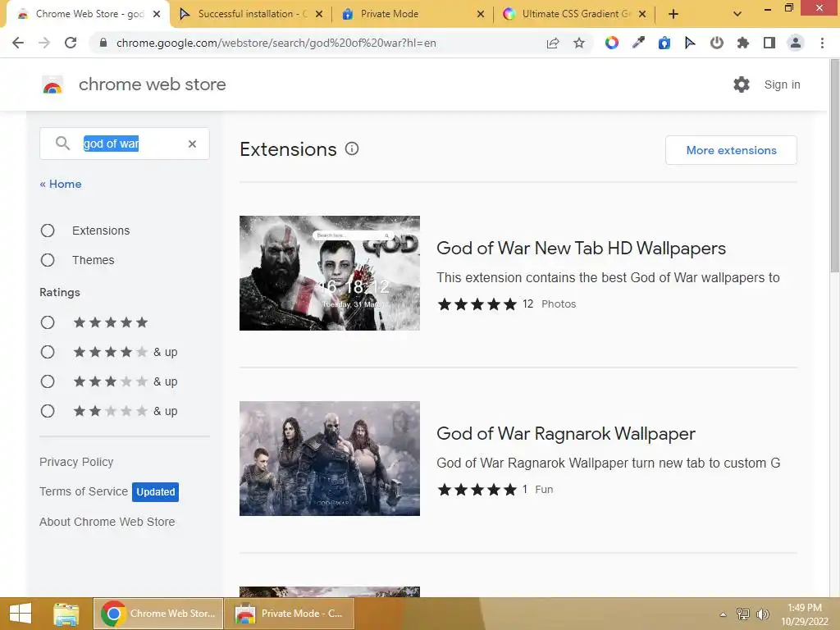Click the volume speaker tray icon
This screenshot has height=630, width=840.
click(762, 614)
